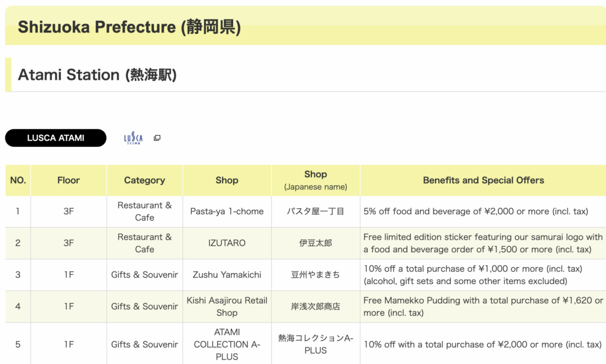This screenshot has width=606, height=364.
Task: Click the パスタ屋一丁目 Japanese name cell
Action: tap(315, 211)
